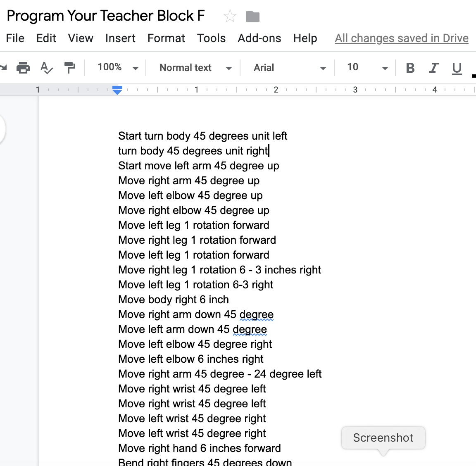Select the Paint format tool
The image size is (476, 466).
click(69, 67)
